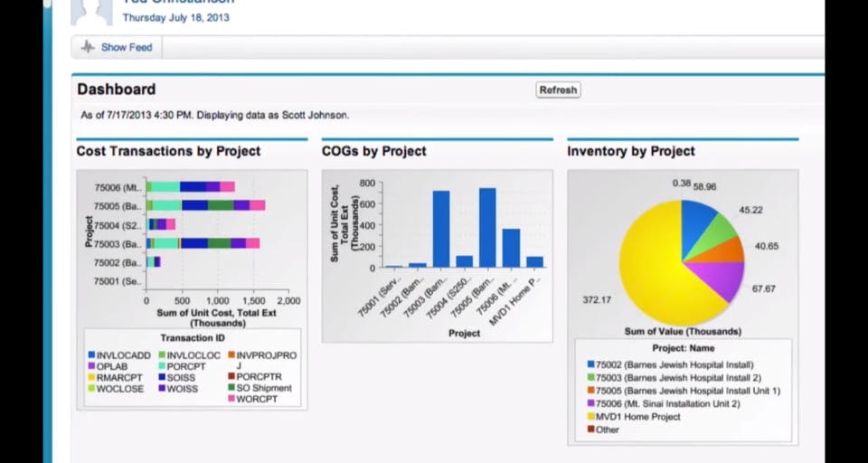Screen dimensions: 868x463
Task: Open the Cost Transactions by Project title
Action: [168, 151]
